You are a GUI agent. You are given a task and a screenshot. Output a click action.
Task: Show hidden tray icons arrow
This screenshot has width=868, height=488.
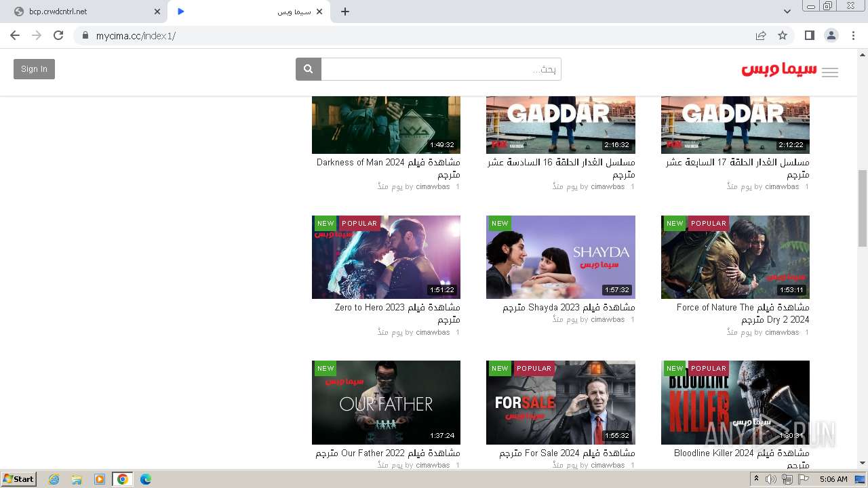click(757, 479)
